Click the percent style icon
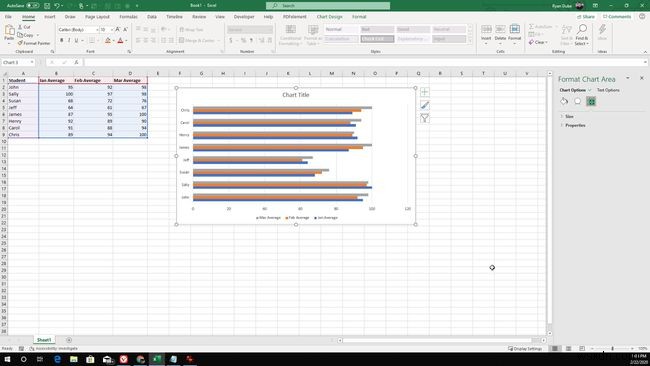Screen dimensions: 650x366 [x=243, y=41]
